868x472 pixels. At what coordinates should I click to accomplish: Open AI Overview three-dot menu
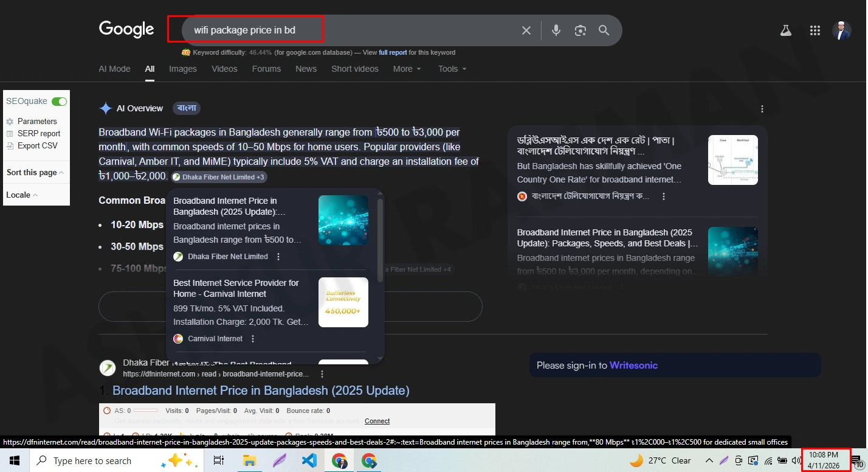[x=762, y=109]
